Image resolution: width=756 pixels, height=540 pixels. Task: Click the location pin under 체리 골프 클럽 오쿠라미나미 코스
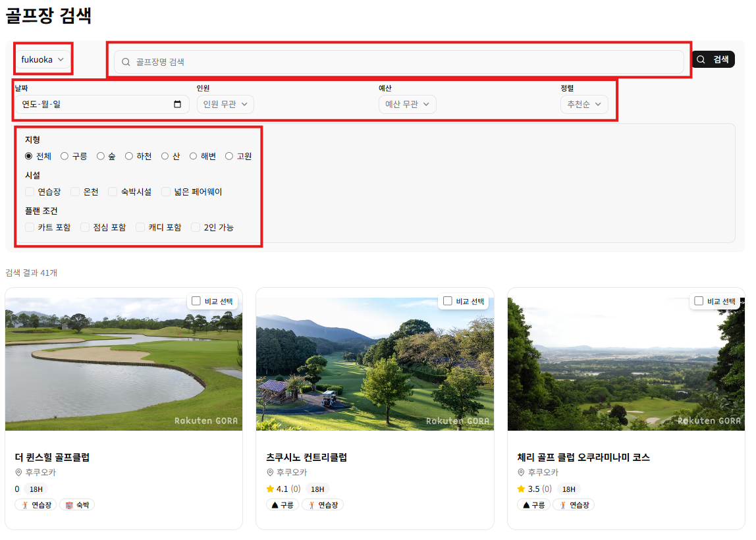[521, 473]
